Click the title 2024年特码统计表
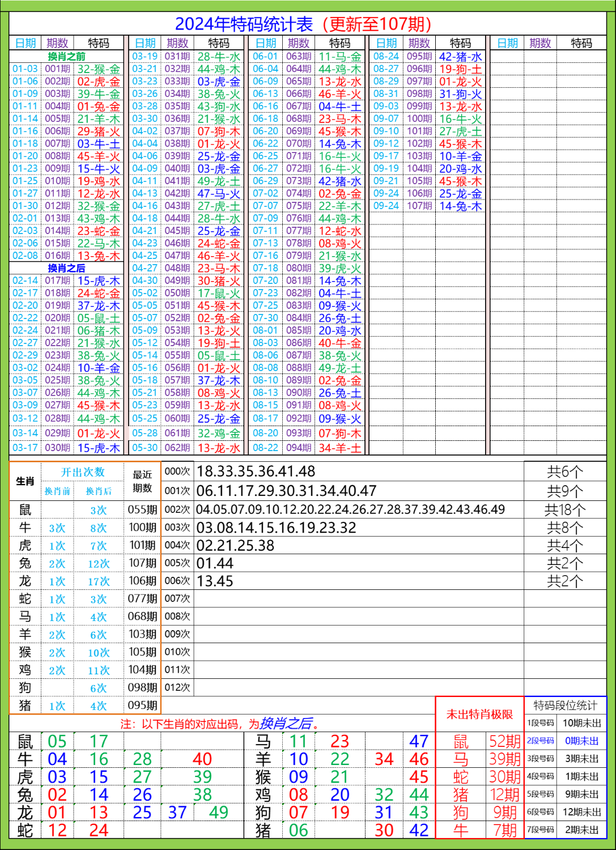 coord(244,24)
